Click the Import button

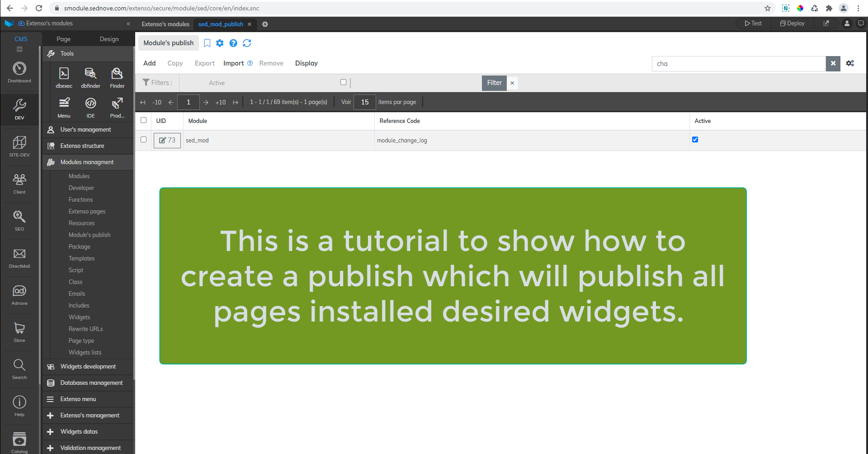(233, 63)
